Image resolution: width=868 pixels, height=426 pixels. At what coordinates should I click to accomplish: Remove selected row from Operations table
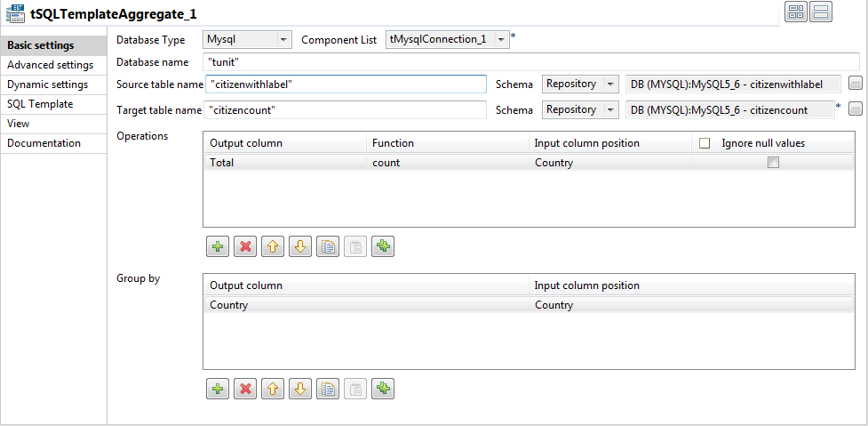tap(245, 246)
